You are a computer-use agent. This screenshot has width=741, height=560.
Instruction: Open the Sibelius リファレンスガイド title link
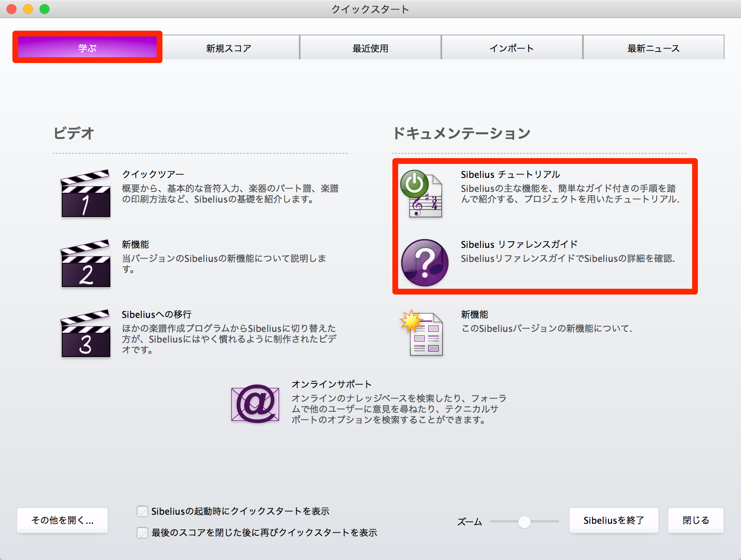[520, 244]
